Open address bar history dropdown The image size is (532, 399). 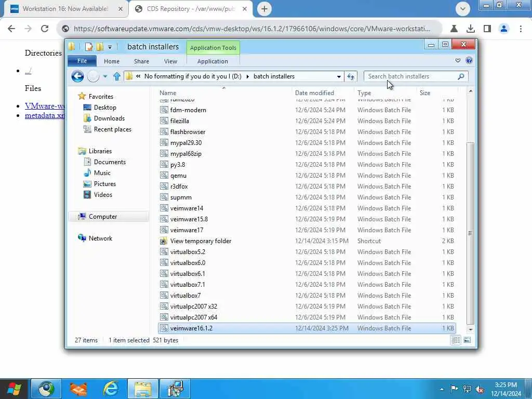[339, 77]
